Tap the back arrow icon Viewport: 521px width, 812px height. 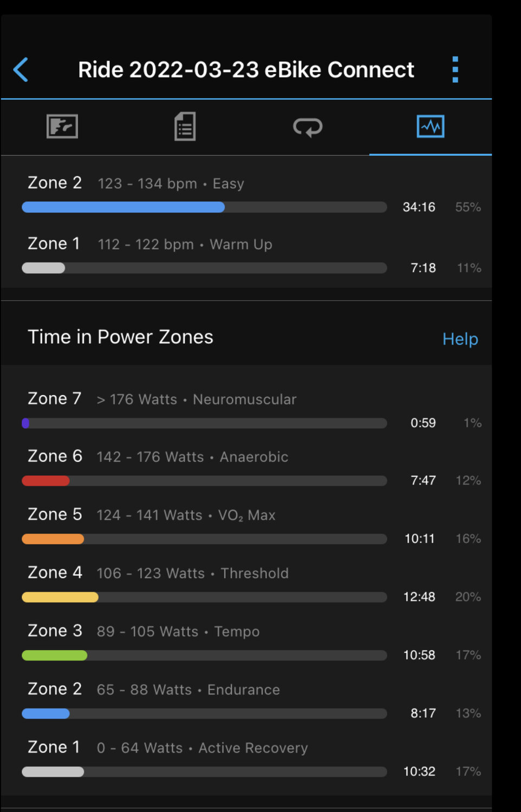21,70
